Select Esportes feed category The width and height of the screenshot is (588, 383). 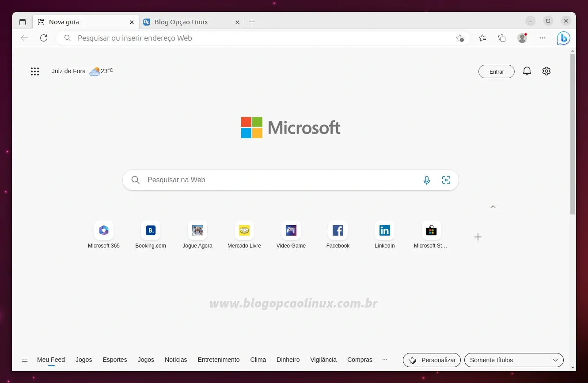(115, 360)
